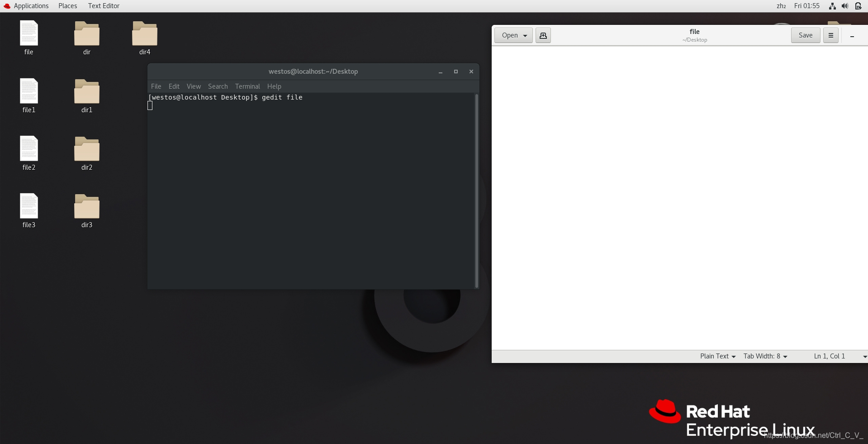This screenshot has height=444, width=868.
Task: Open terminal Terminal menu
Action: 247,86
